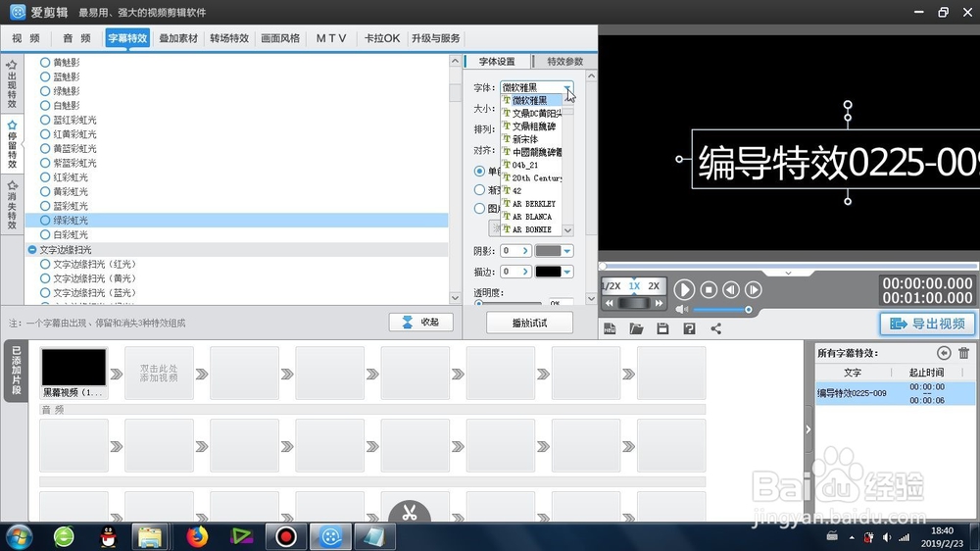Viewport: 980px width, 551px height.
Task: Select the 编导特效0225-009 subtitle row
Action: click(895, 393)
